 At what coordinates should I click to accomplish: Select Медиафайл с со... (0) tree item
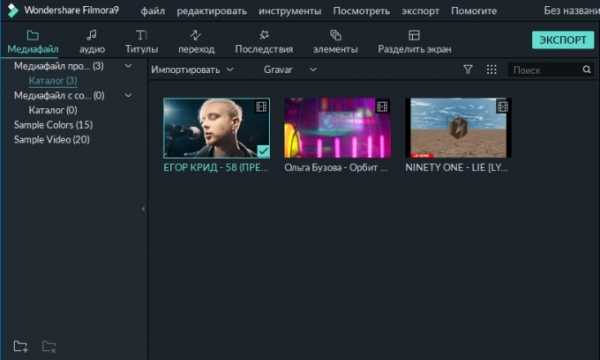coord(59,96)
